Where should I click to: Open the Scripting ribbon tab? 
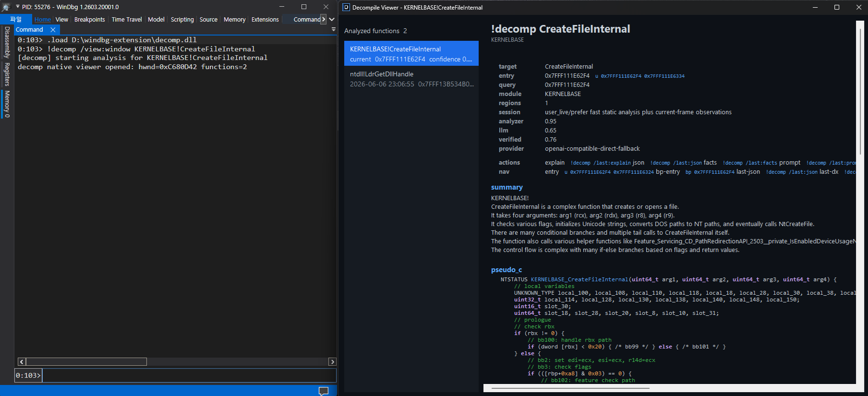[x=182, y=19]
